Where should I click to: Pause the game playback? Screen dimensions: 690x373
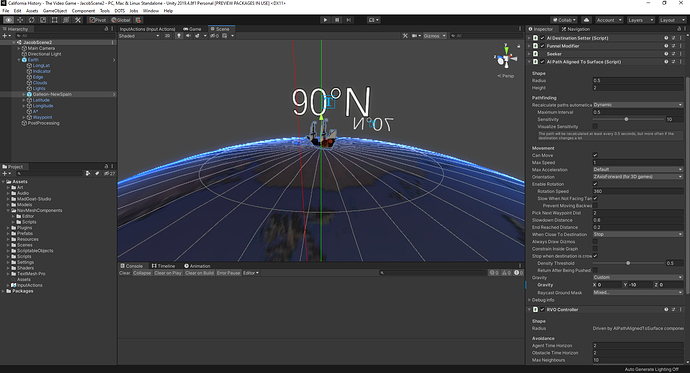pos(337,20)
